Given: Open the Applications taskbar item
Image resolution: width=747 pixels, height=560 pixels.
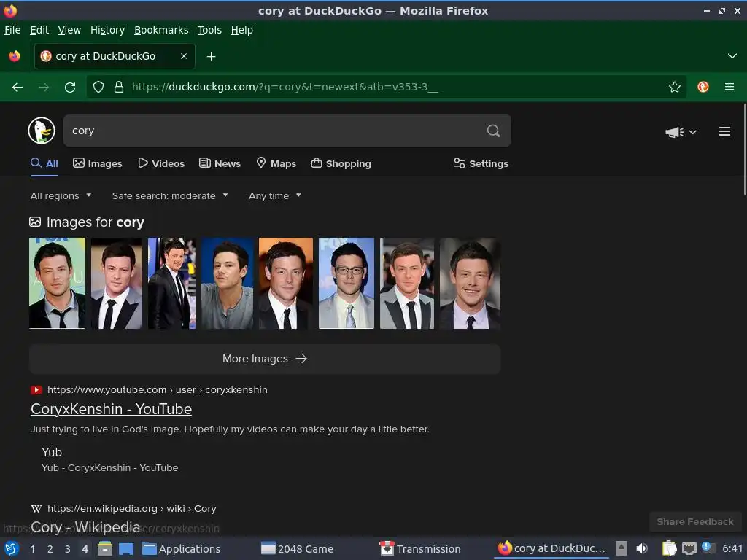Looking at the screenshot, I should click(182, 549).
